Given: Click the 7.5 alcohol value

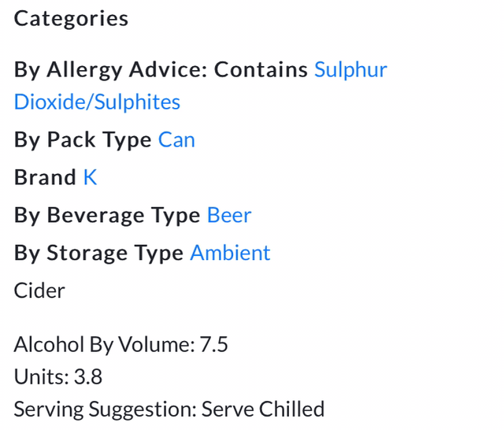Looking at the screenshot, I should 213,344.
